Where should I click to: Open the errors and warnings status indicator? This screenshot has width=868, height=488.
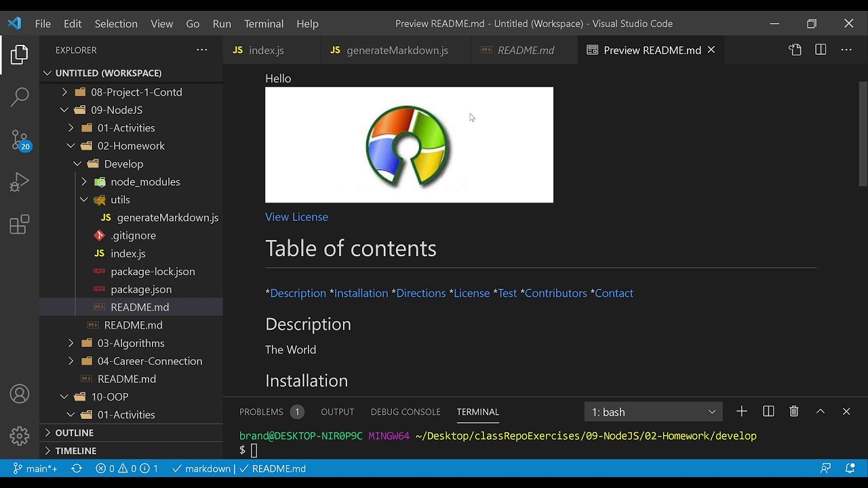127,468
